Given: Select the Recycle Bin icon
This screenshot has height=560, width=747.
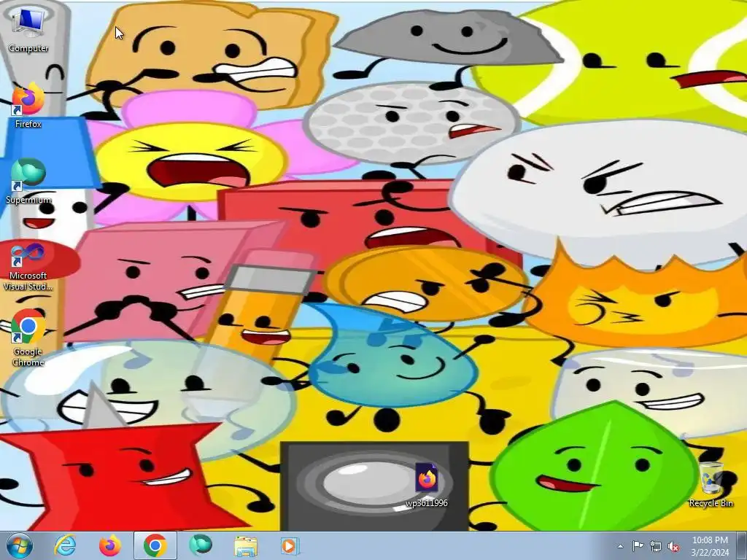Looking at the screenshot, I should (x=711, y=485).
